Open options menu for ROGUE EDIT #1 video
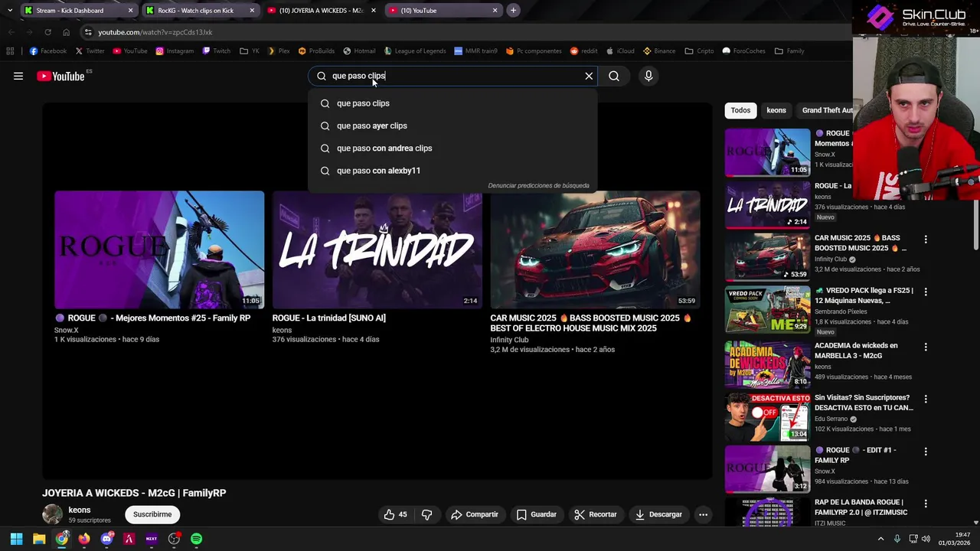Viewport: 980px width, 551px height. (x=926, y=452)
